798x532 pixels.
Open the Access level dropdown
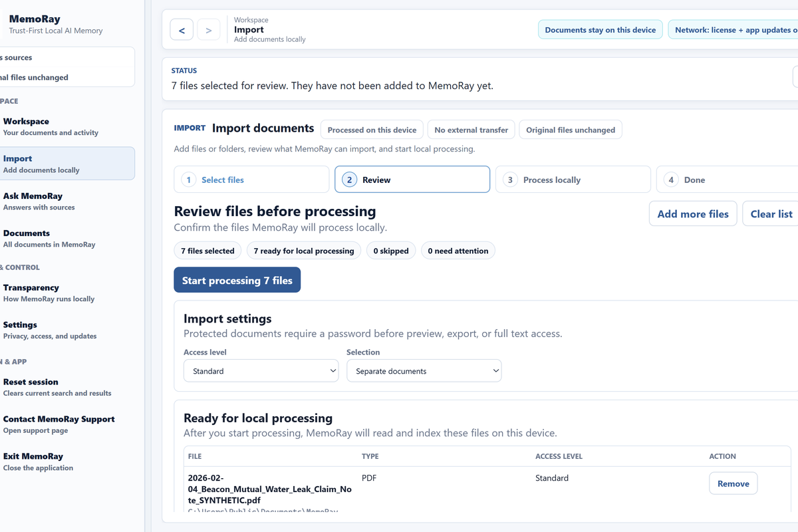(x=261, y=371)
